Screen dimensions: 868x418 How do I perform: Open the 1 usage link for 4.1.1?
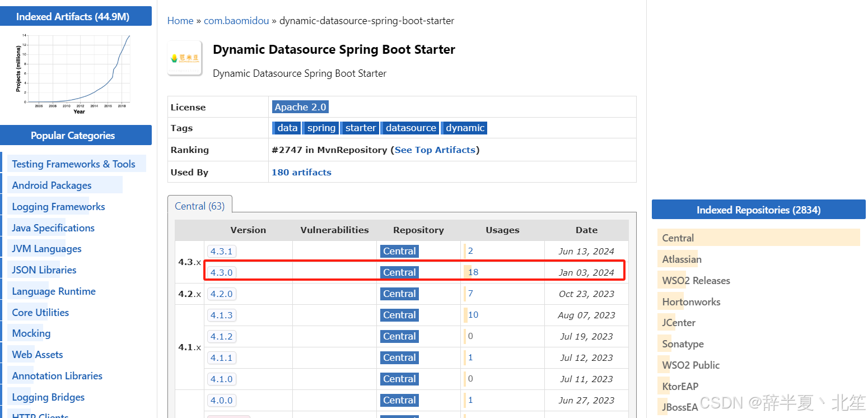(x=470, y=357)
